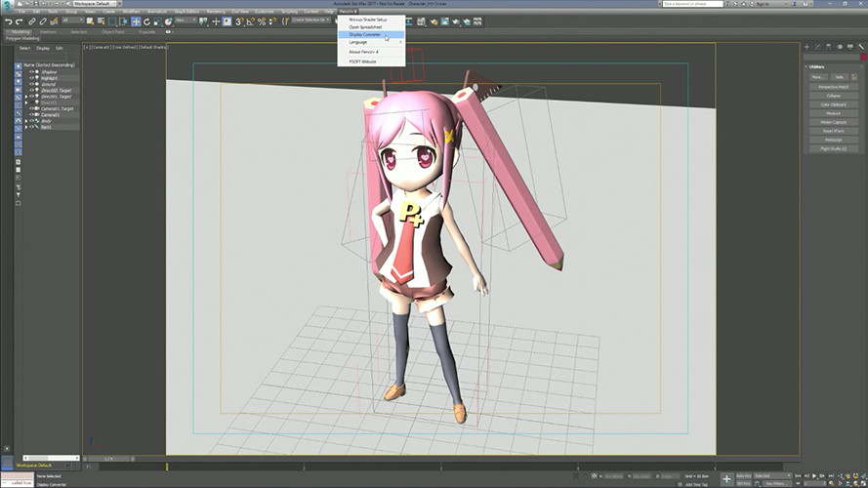Click the keyword search field in title bar
Viewport: 868px width, 488px height.
click(693, 4)
